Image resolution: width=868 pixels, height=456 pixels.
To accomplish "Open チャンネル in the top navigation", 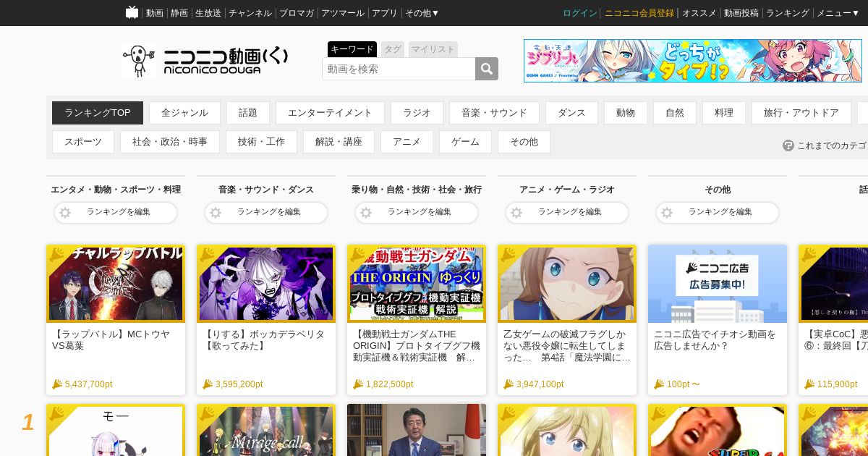I will 250,13.
